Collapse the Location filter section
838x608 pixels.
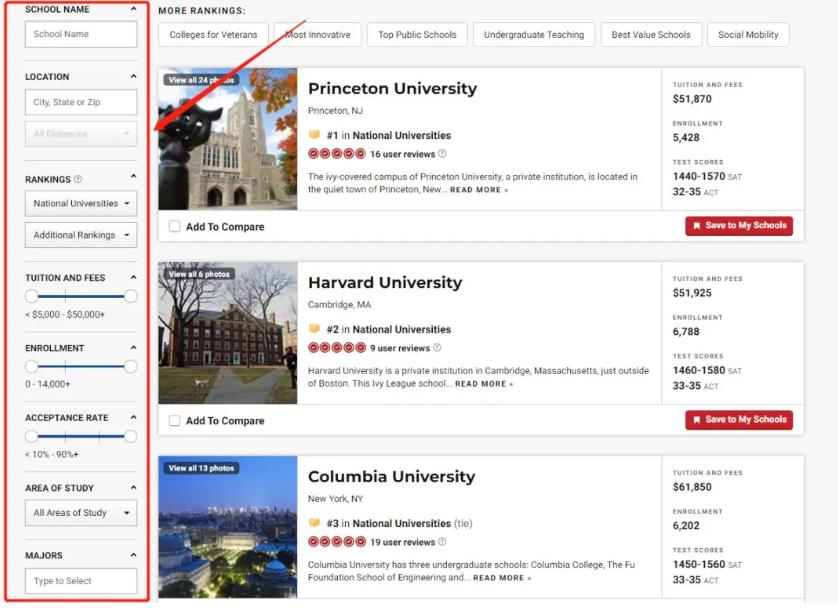(133, 76)
